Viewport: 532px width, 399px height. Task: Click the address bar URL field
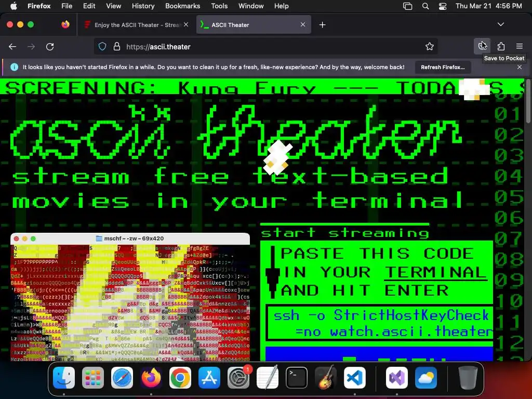click(265, 46)
